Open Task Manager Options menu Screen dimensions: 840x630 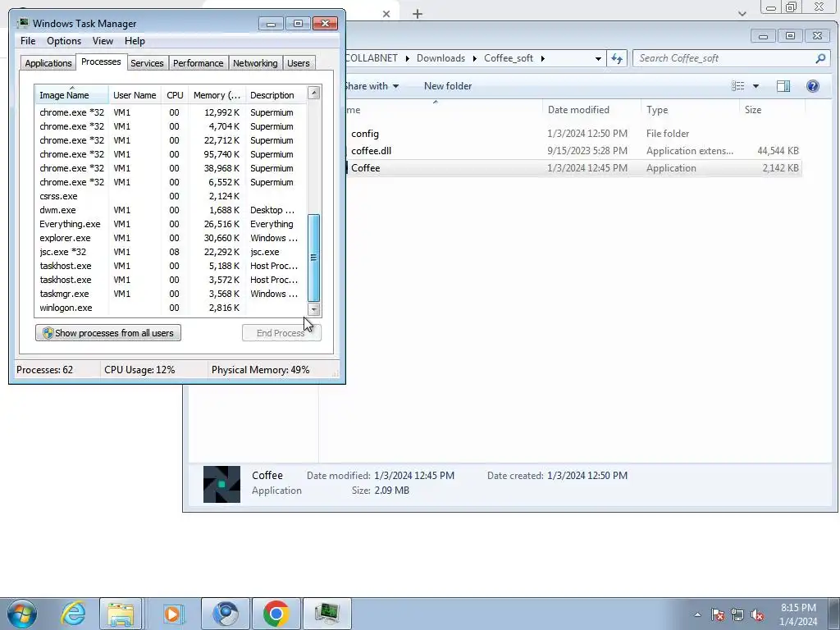(64, 41)
